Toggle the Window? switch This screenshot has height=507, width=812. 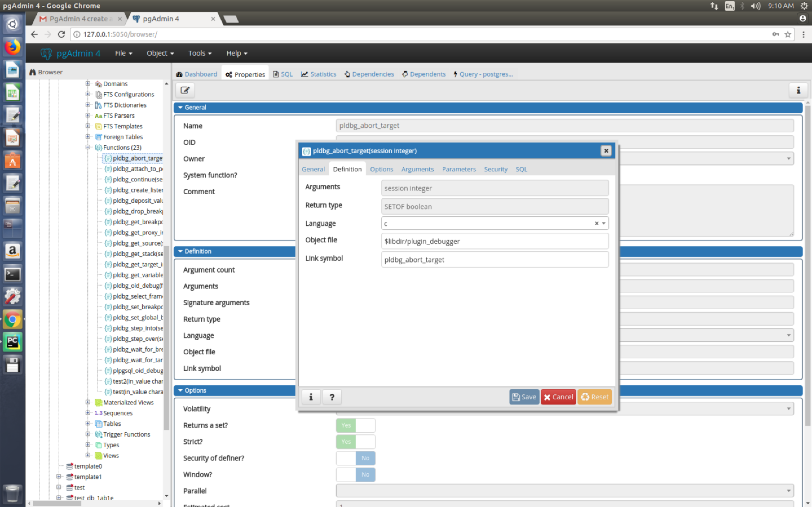click(x=355, y=475)
